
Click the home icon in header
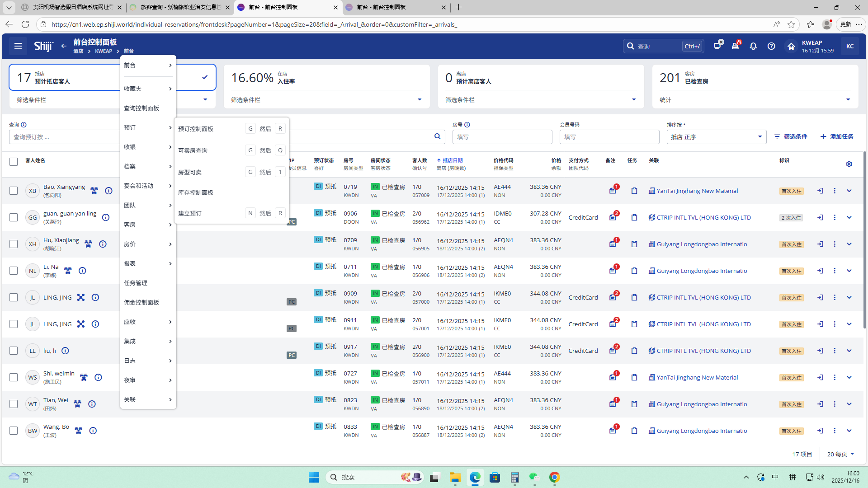pyautogui.click(x=791, y=46)
